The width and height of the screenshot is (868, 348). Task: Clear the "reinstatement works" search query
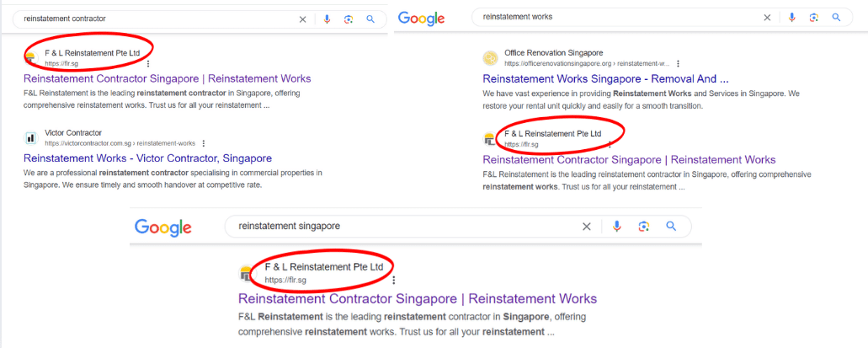coord(767,18)
